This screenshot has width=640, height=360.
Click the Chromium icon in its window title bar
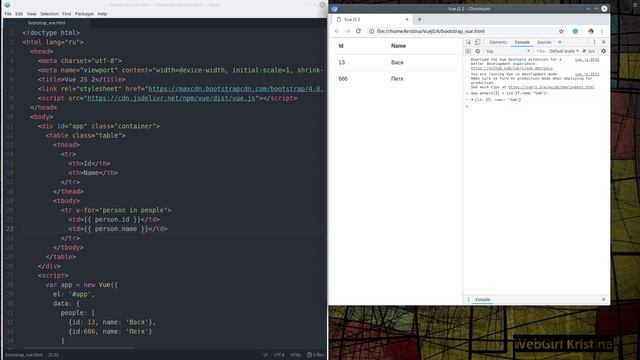[334, 9]
